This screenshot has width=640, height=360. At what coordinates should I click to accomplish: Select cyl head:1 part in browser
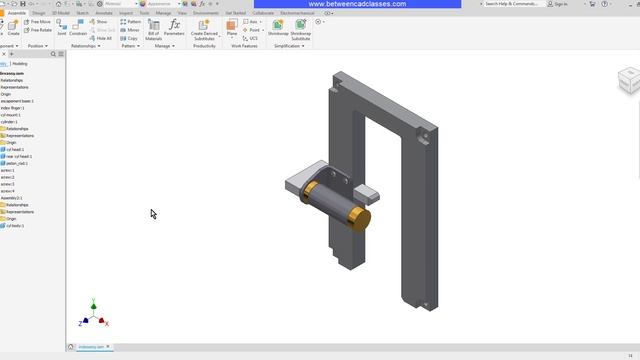tap(13, 149)
